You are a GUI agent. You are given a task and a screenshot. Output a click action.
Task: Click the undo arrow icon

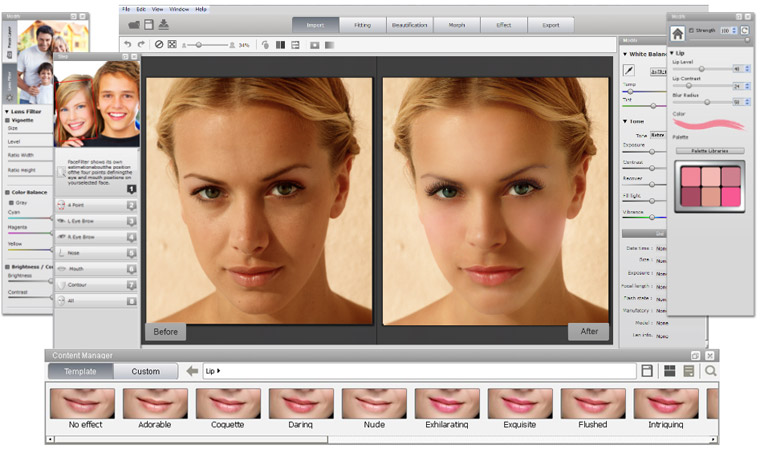(127, 44)
